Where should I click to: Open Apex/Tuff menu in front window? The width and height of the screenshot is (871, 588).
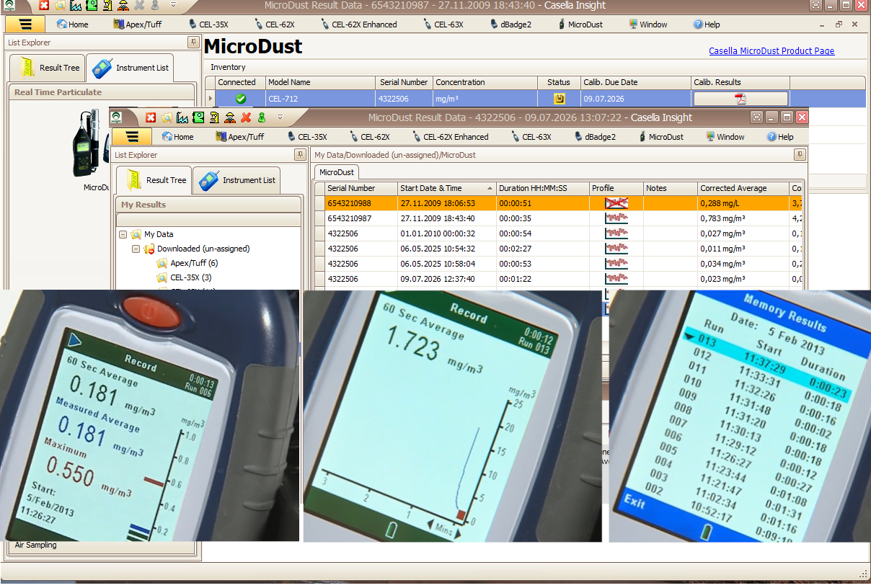click(x=240, y=137)
